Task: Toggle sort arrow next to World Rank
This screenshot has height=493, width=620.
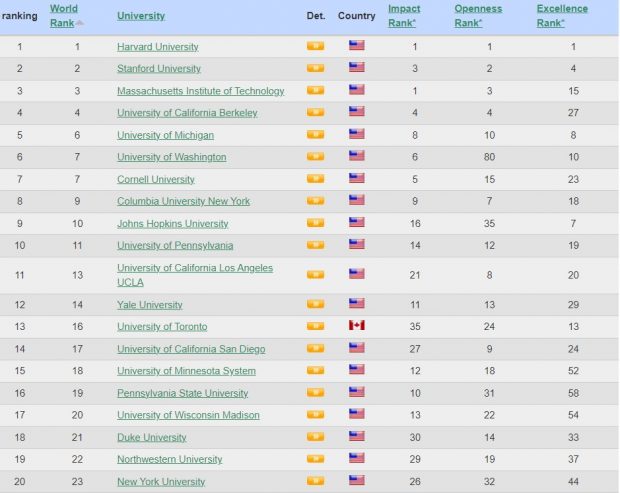Action: [79, 23]
